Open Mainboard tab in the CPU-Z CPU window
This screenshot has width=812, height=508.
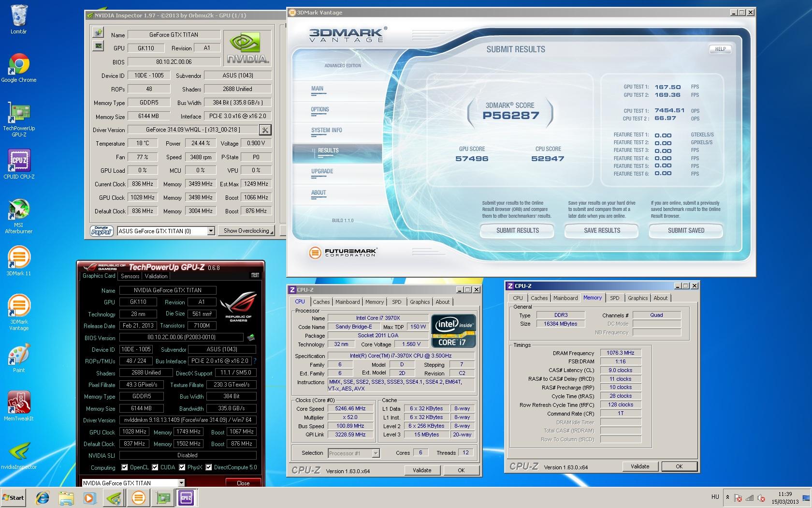348,302
